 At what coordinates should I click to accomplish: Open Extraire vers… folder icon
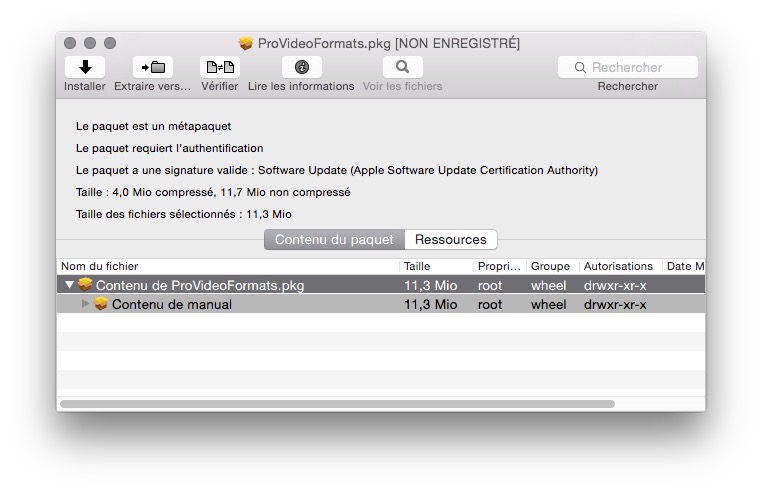coord(153,67)
